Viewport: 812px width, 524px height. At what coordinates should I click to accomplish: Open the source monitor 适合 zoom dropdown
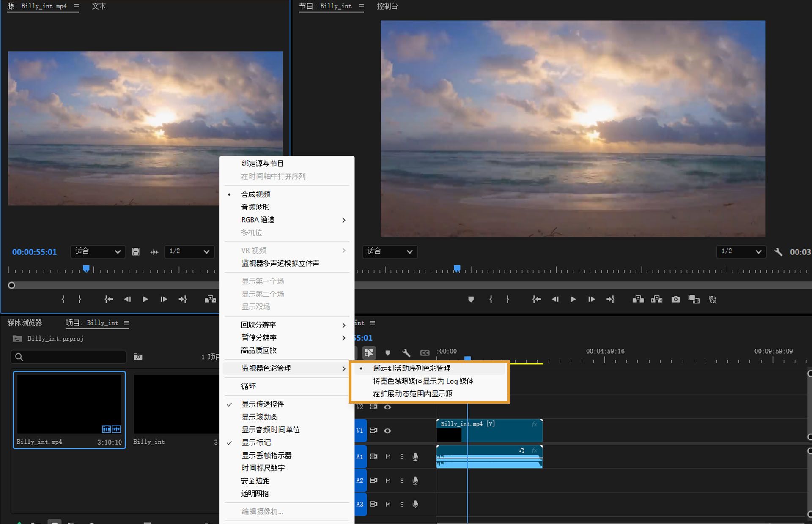tap(98, 252)
